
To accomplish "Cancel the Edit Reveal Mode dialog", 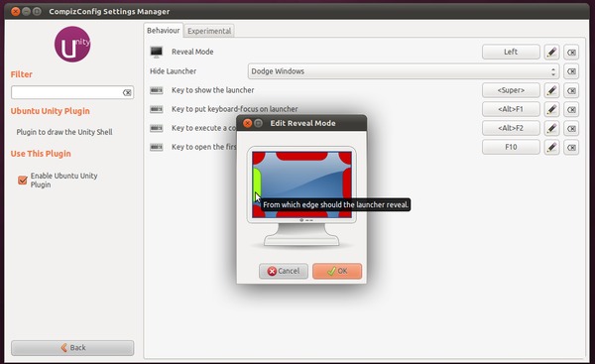I will pyautogui.click(x=284, y=271).
